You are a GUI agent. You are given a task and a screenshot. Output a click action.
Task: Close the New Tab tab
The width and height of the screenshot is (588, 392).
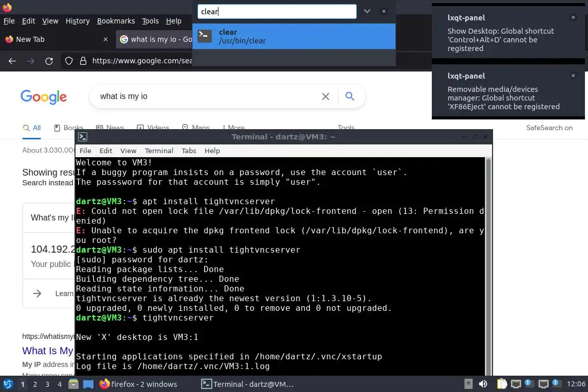[105, 39]
